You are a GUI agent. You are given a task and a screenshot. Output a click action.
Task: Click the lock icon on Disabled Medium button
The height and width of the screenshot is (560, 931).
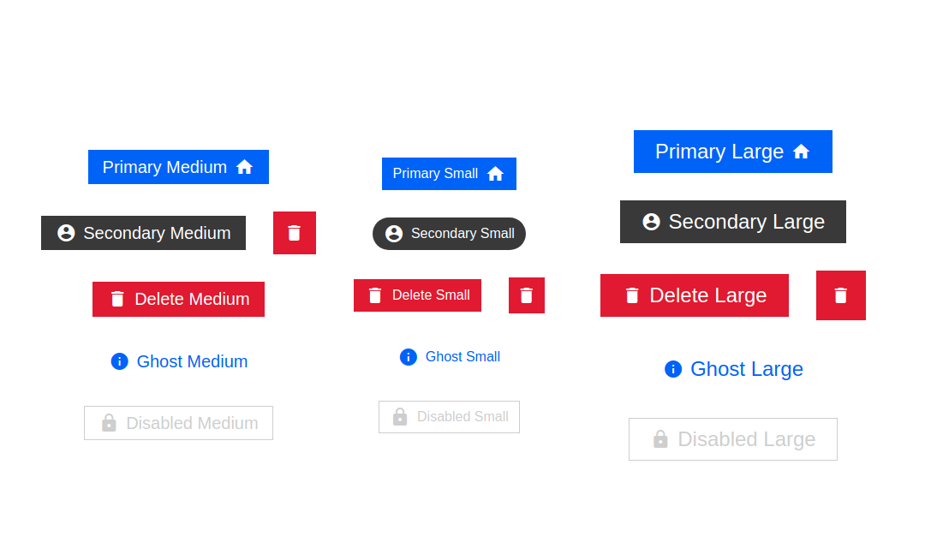click(x=109, y=422)
